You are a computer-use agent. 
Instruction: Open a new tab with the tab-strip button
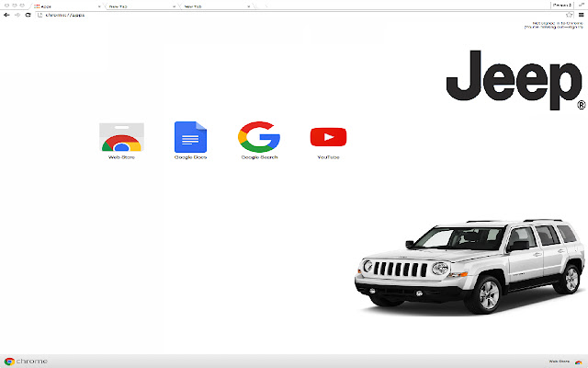(x=261, y=6)
